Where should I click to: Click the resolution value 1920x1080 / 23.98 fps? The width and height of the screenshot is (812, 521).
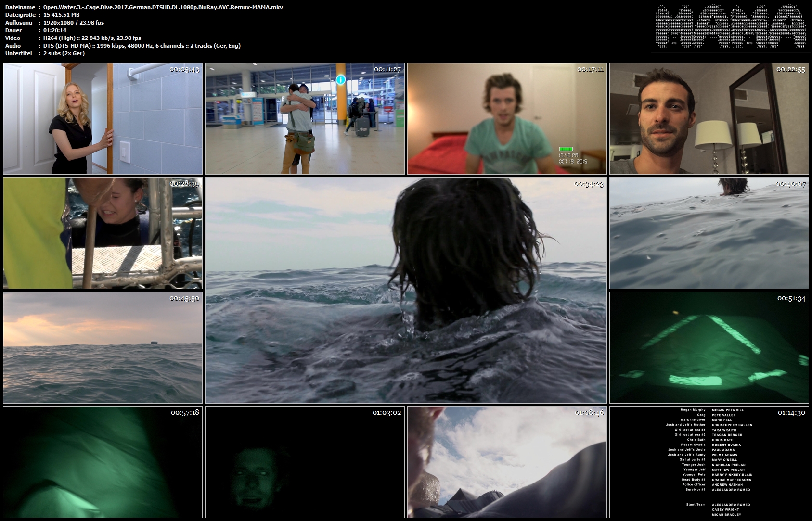(x=74, y=23)
